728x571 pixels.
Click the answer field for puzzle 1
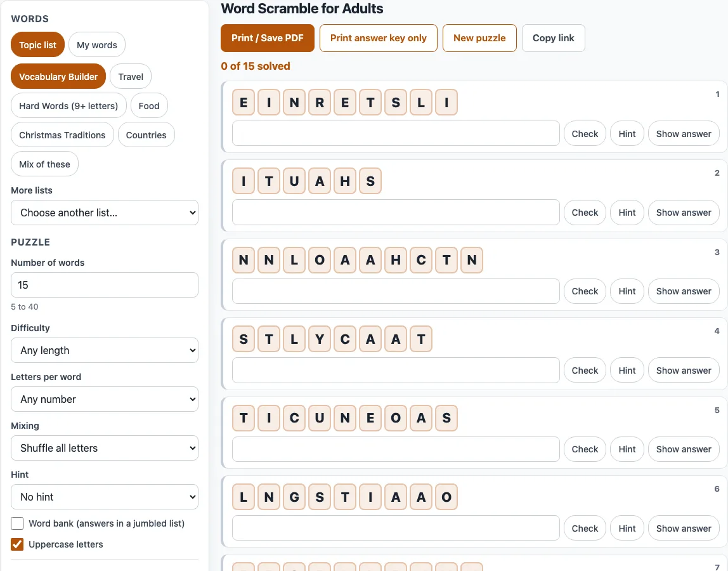coord(396,133)
